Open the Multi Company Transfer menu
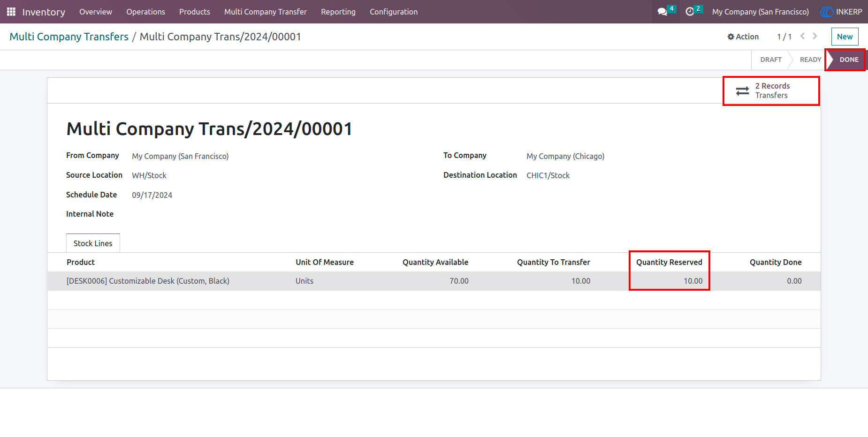Screen dimensions: 868x437 click(266, 12)
